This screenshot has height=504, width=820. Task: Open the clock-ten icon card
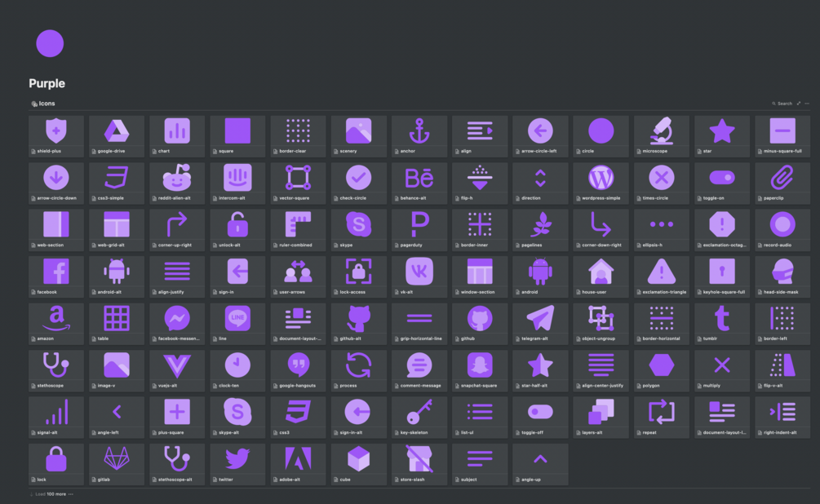[x=237, y=370]
